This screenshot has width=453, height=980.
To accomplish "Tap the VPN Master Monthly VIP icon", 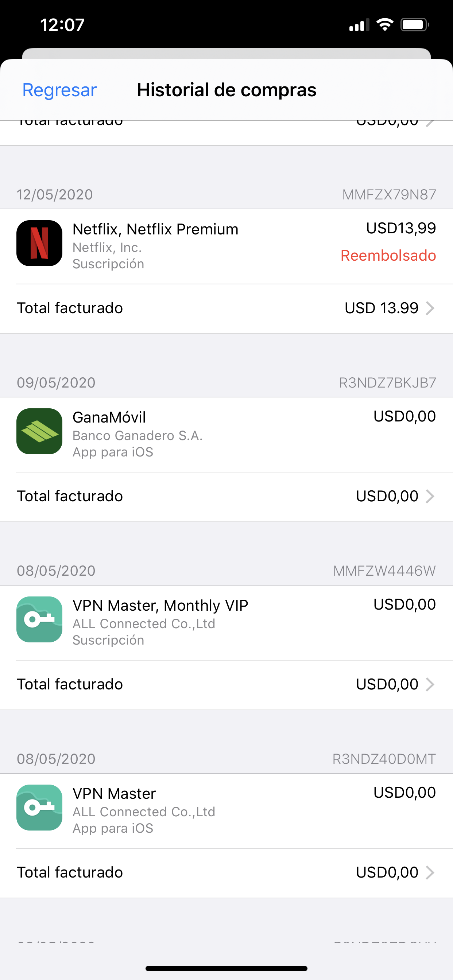I will pyautogui.click(x=39, y=619).
